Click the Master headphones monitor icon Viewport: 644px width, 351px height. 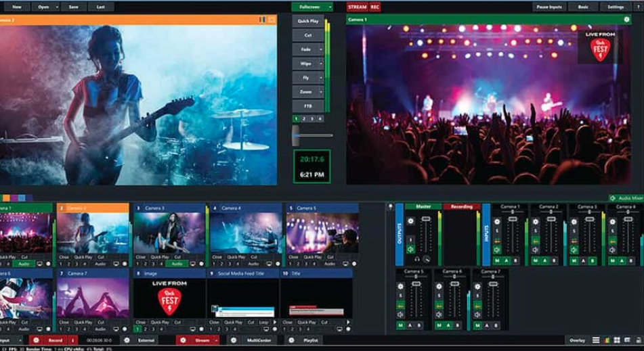(x=418, y=259)
